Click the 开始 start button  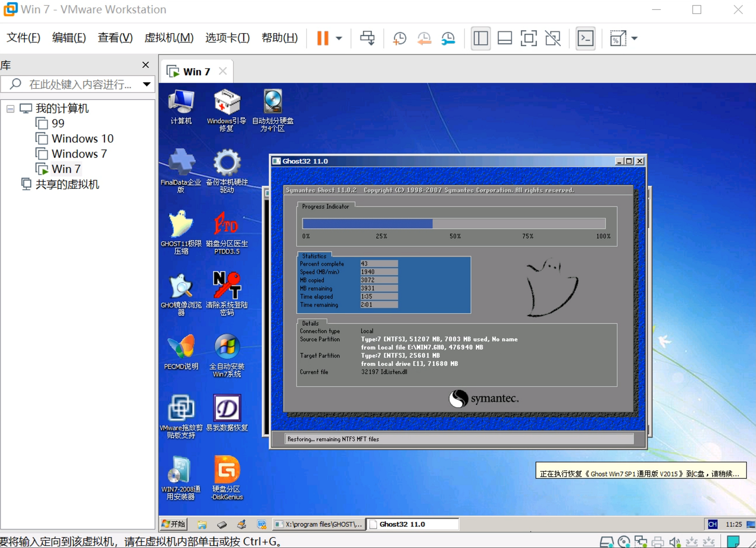point(174,524)
